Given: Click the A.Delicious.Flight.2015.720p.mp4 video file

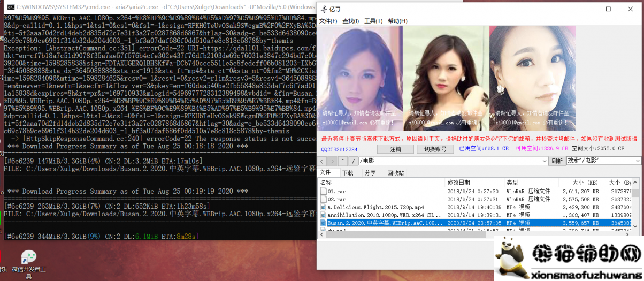Looking at the screenshot, I should (x=375, y=207).
